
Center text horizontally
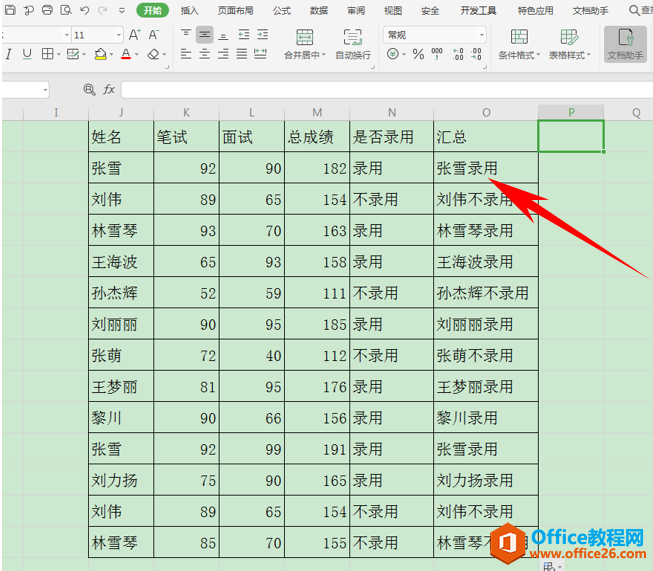coord(204,54)
